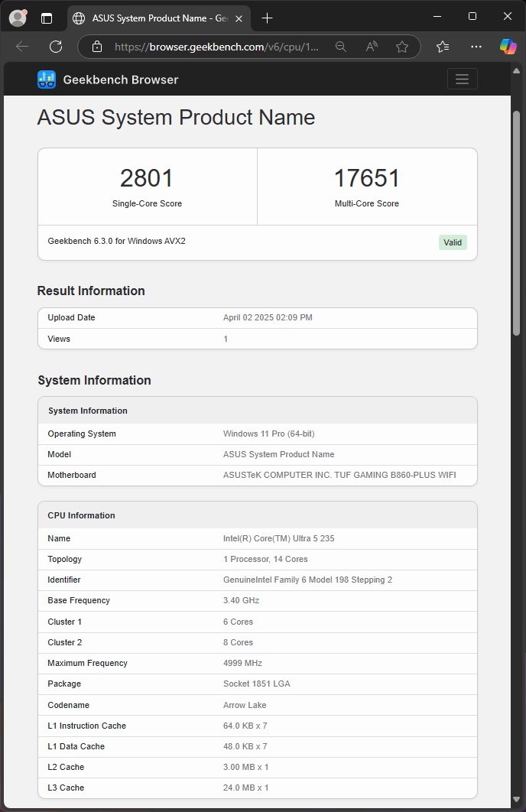526x812 pixels.
Task: Click the scrollbar up arrow
Action: (x=516, y=71)
